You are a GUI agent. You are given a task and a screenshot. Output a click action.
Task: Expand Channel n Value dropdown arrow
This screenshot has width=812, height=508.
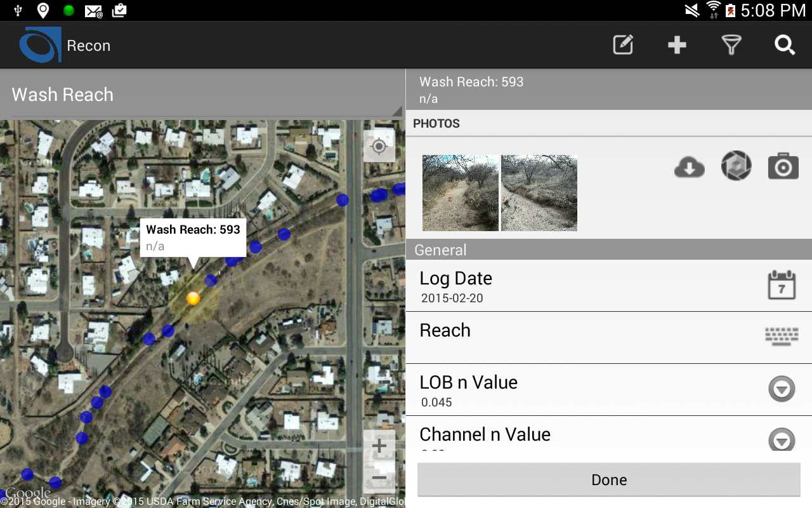(x=782, y=439)
